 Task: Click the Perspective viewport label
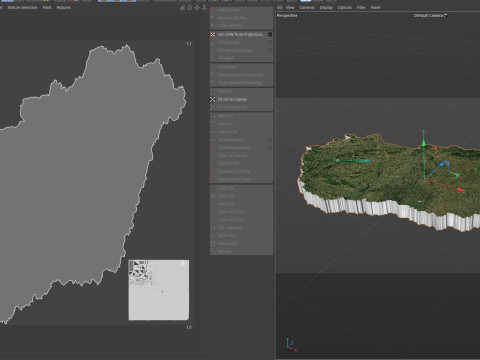click(x=287, y=15)
